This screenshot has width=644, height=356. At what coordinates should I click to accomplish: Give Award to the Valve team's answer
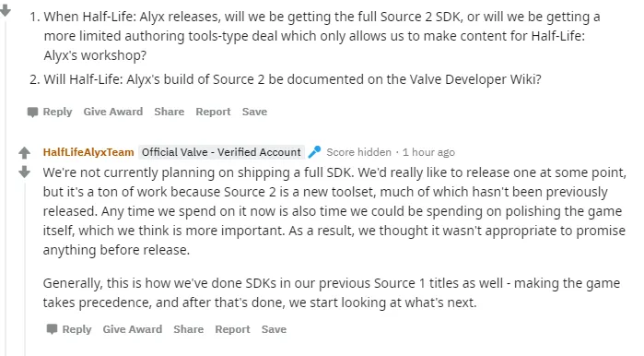click(133, 329)
